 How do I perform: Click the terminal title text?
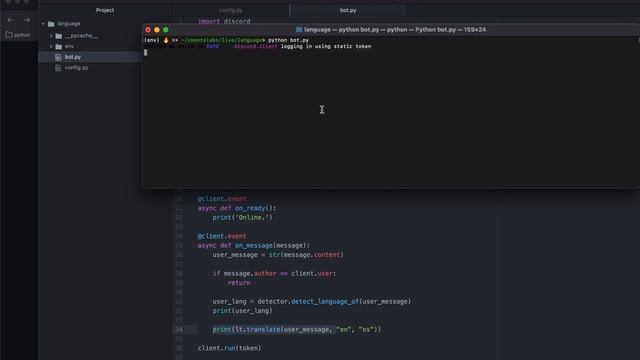[x=395, y=30]
